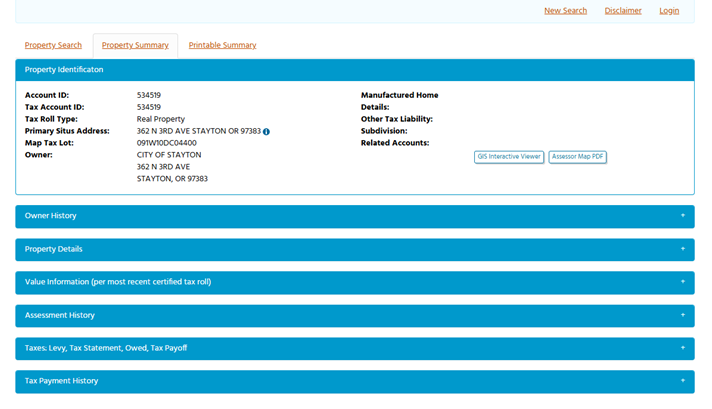Image resolution: width=712 pixels, height=409 pixels.
Task: Click the plus icon on Tax Payment History
Action: [682, 381]
